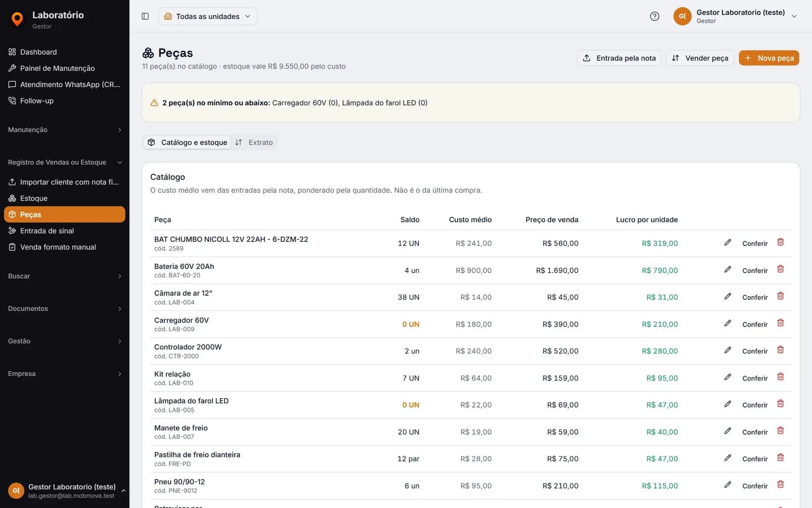
Task: Edit BAT CHUMBO NICOLL with pencil icon
Action: coord(728,243)
